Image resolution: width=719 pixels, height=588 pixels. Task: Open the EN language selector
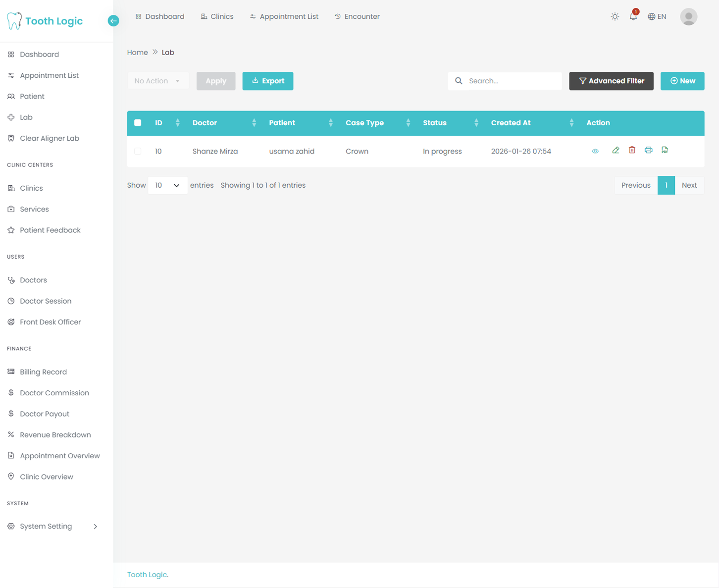(657, 16)
